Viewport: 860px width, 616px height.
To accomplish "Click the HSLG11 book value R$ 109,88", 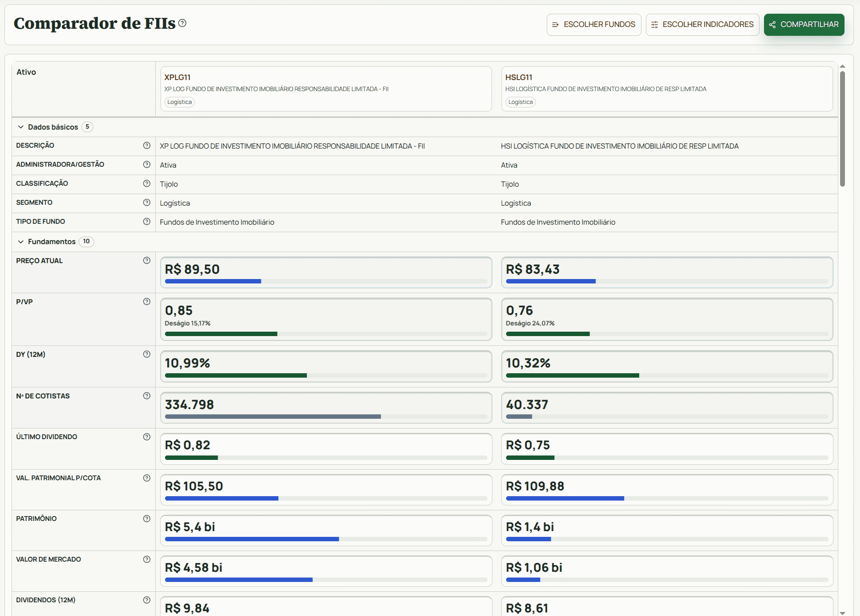I will click(535, 486).
